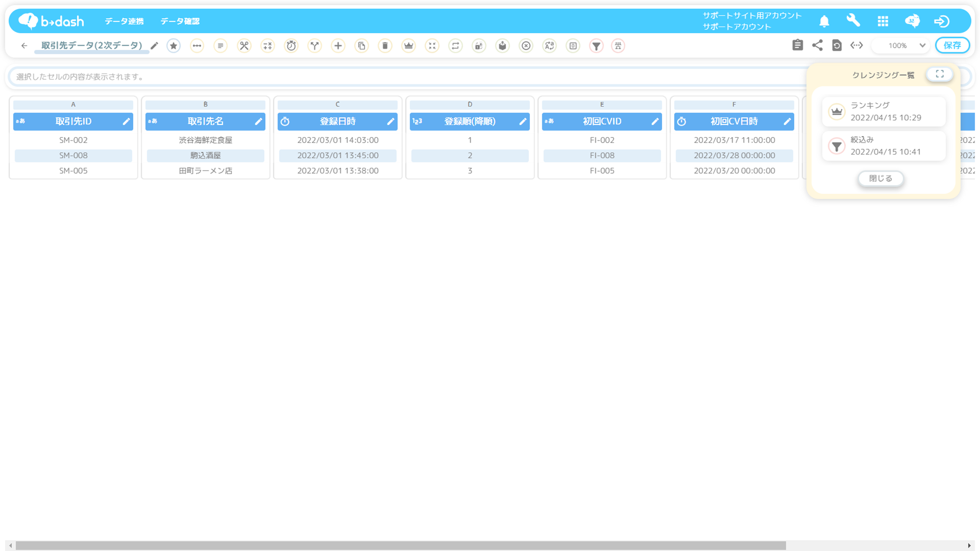
Task: Click the circled X remove icon
Action: click(526, 46)
